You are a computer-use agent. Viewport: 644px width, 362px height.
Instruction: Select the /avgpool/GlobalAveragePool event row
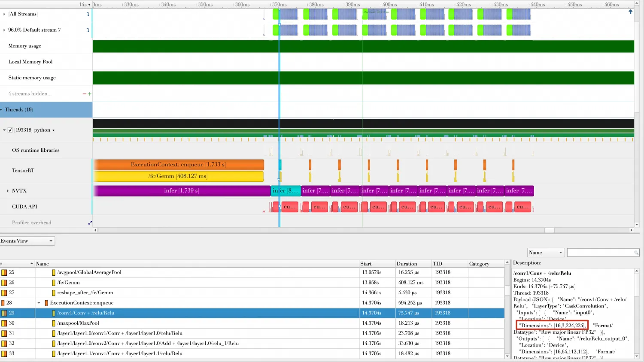point(252,272)
